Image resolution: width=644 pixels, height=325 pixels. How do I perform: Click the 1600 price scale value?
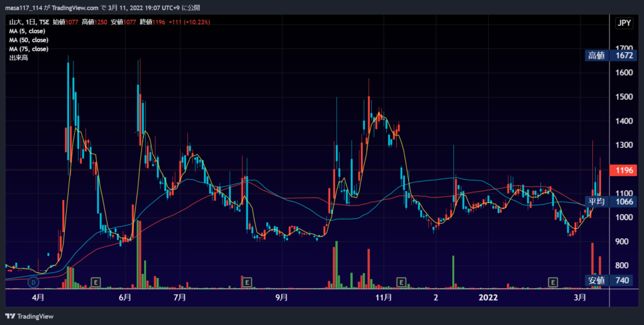[624, 73]
